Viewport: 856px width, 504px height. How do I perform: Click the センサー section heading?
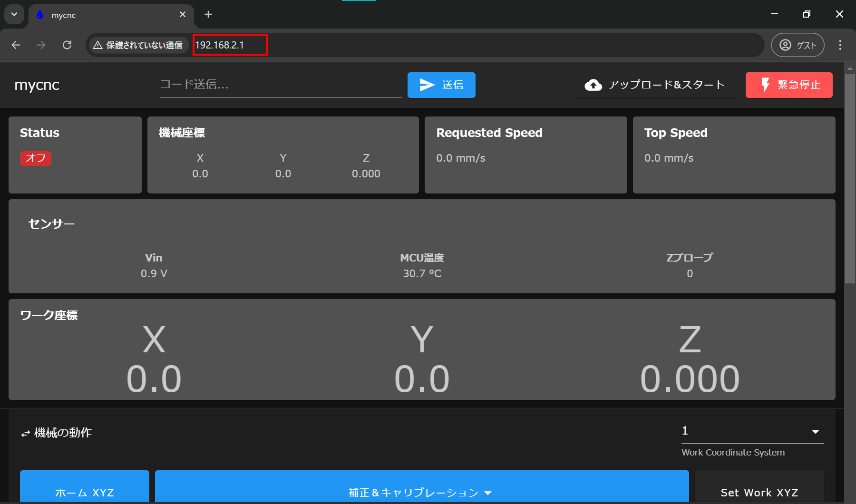[51, 223]
